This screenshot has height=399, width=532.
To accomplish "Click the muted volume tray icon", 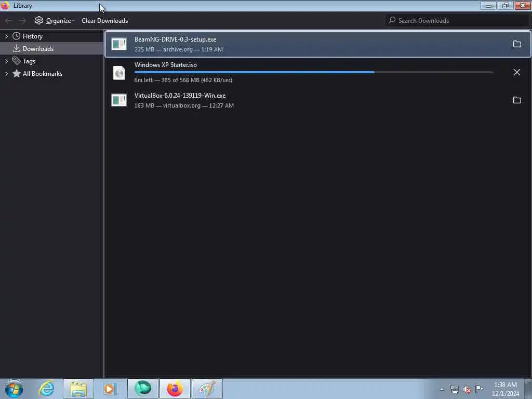I will click(x=467, y=390).
